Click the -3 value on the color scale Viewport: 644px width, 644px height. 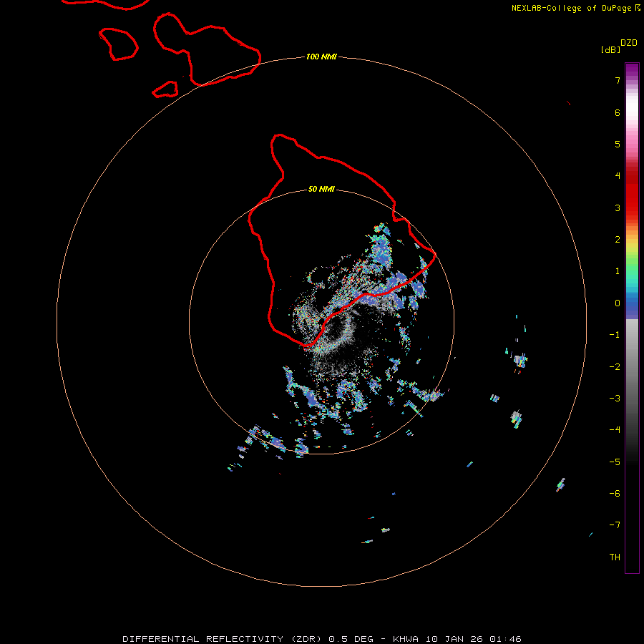click(615, 399)
